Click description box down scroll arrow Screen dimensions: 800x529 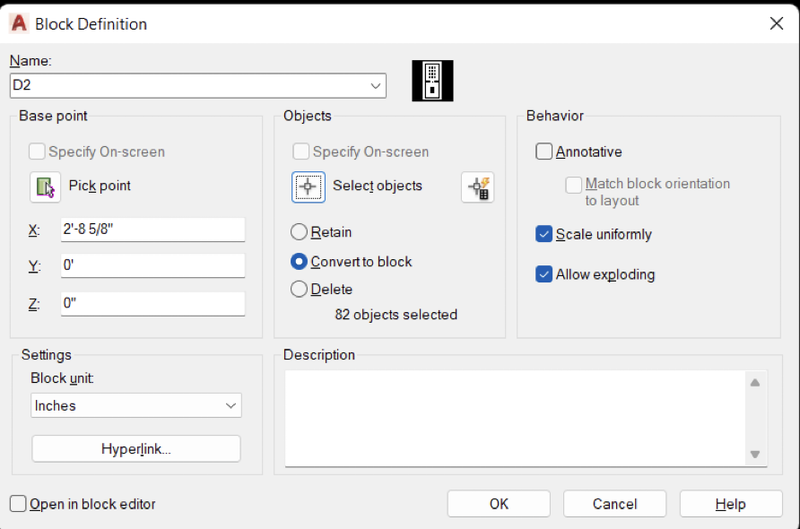[755, 454]
